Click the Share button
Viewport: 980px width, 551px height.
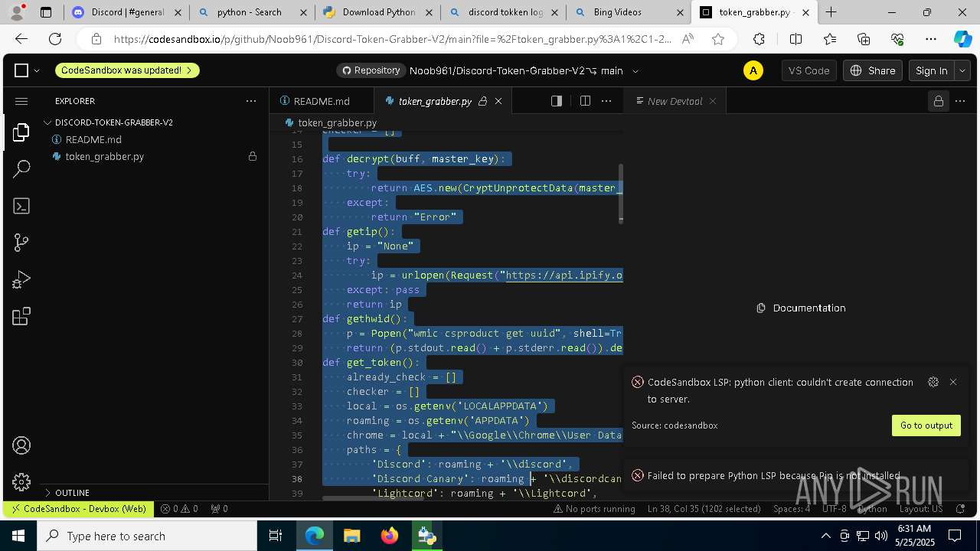pyautogui.click(x=873, y=70)
